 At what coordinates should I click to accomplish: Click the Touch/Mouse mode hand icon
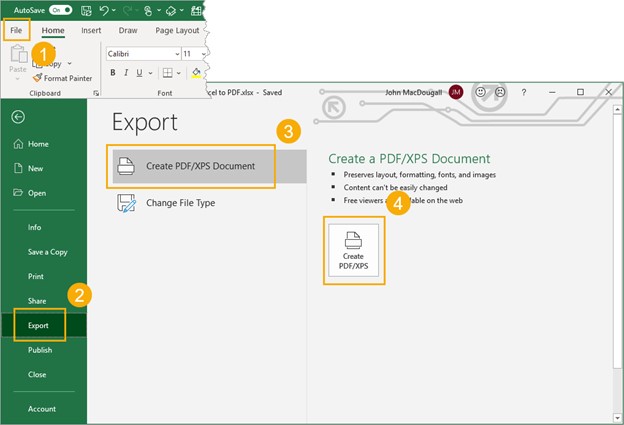pos(148,11)
